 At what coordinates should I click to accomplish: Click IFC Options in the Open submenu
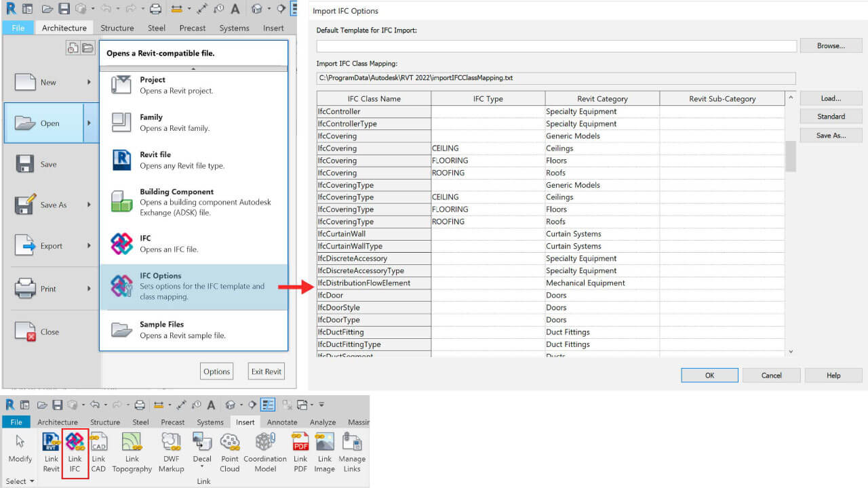194,287
